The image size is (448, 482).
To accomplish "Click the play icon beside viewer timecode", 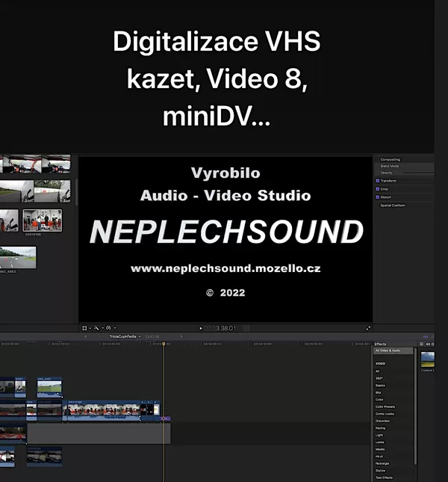I will [201, 328].
